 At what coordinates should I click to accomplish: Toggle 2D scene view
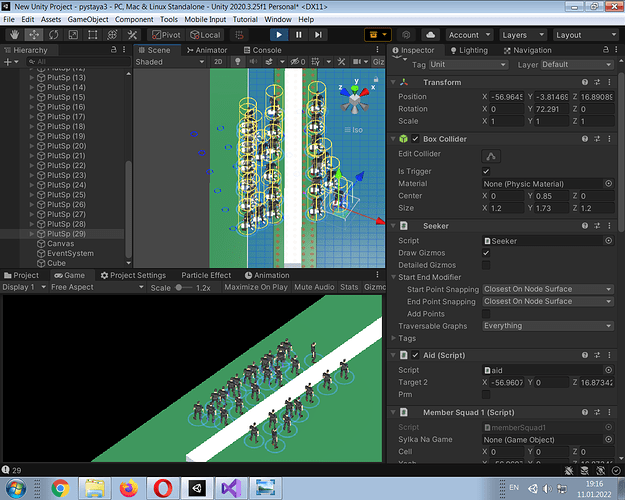pyautogui.click(x=218, y=62)
